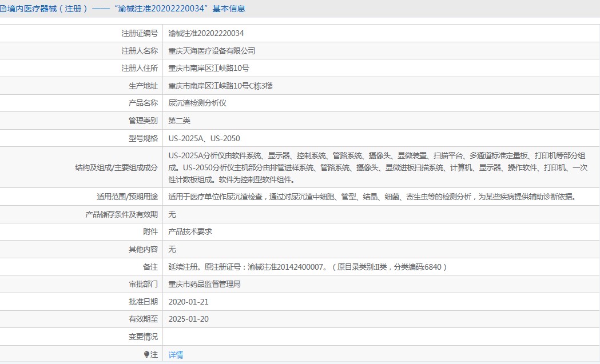Click registrant address 重庆市南岸区江峡路10号
The width and height of the screenshot is (600, 364).
(x=209, y=68)
